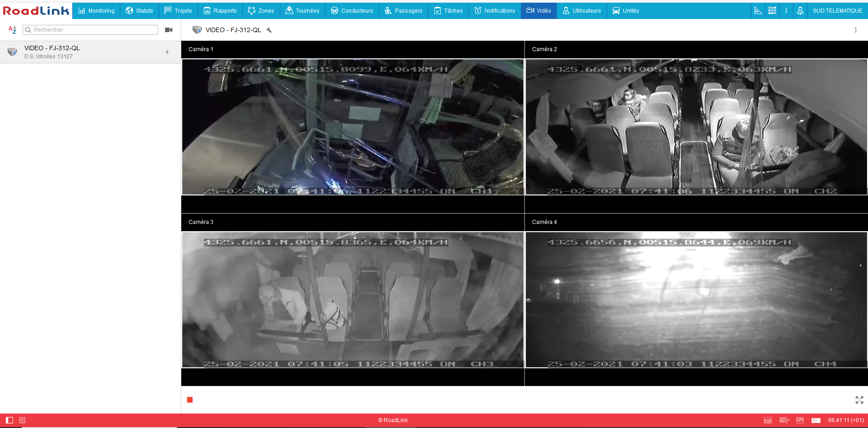Click the A-Z sort icon
This screenshot has height=428, width=868.
pos(12,30)
